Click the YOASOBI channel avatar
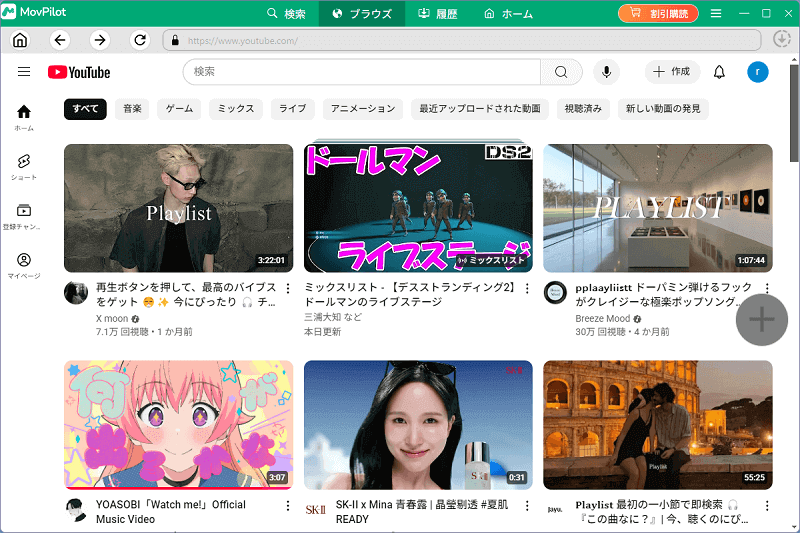800x533 pixels. 76,510
